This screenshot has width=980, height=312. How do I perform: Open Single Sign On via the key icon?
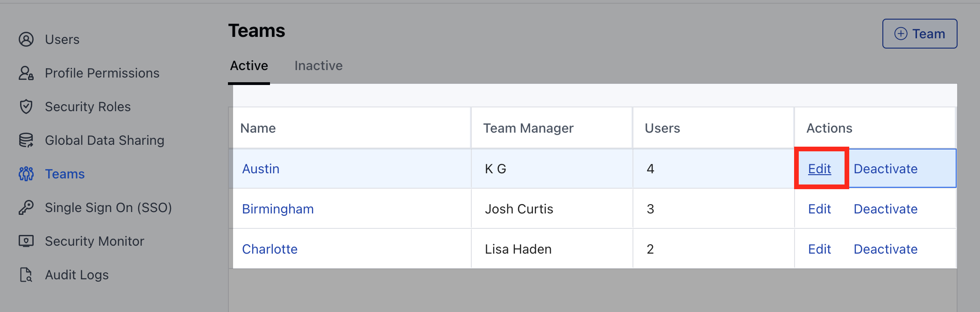(26, 207)
